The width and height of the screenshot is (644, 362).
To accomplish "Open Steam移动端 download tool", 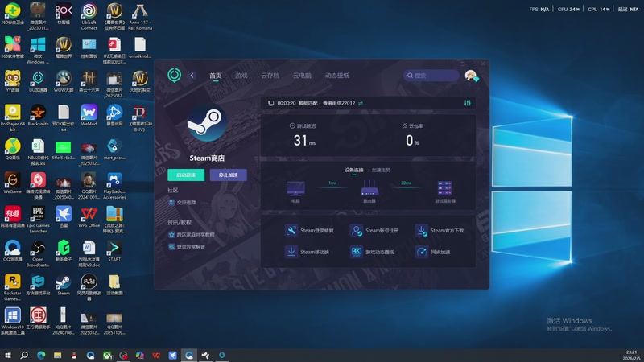I will pyautogui.click(x=308, y=252).
